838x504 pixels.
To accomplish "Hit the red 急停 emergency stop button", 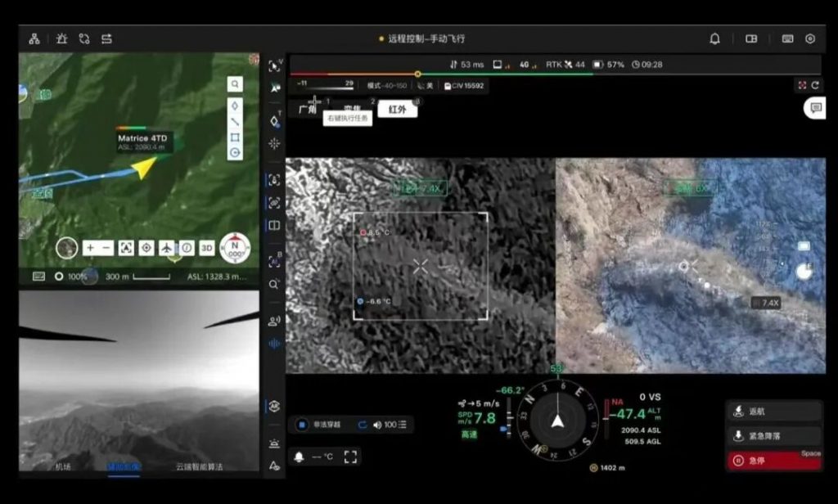I will pos(773,461).
